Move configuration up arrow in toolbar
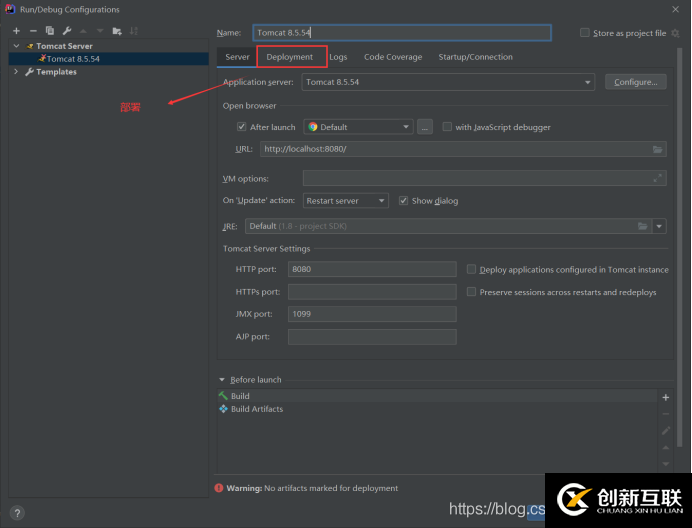 click(83, 31)
